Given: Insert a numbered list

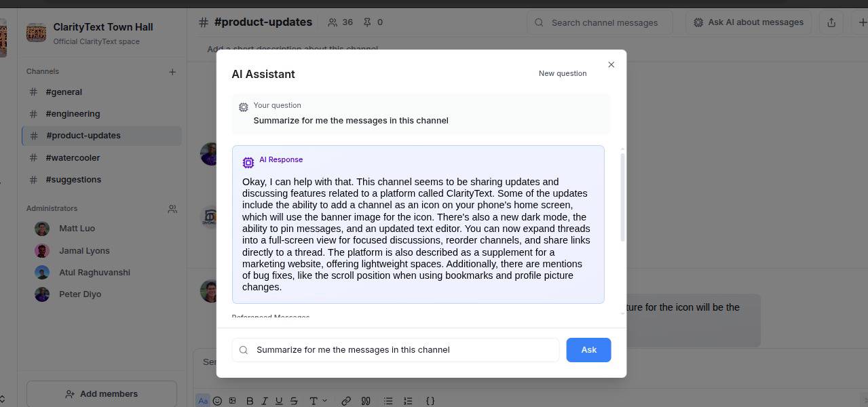Looking at the screenshot, I should pos(408,401).
